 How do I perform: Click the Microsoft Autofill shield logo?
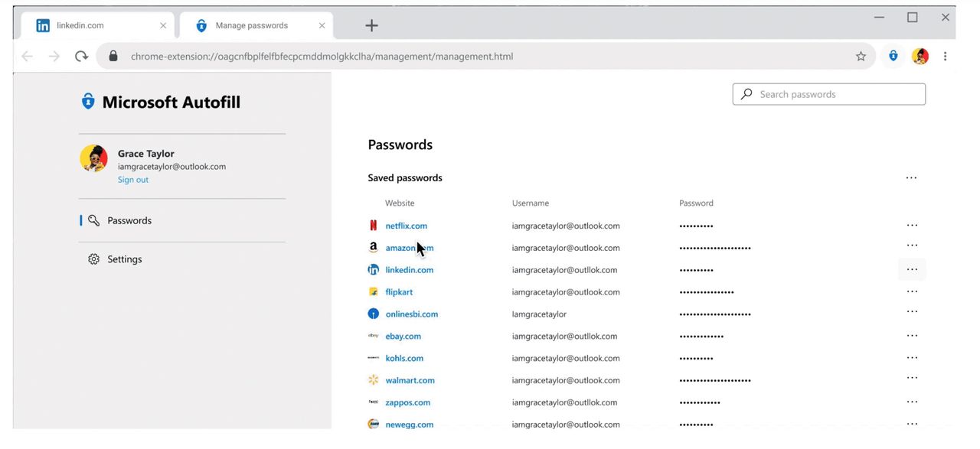coord(89,101)
